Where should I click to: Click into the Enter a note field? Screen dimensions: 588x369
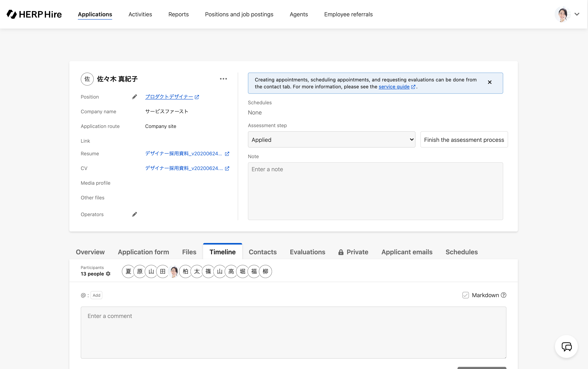(x=375, y=191)
